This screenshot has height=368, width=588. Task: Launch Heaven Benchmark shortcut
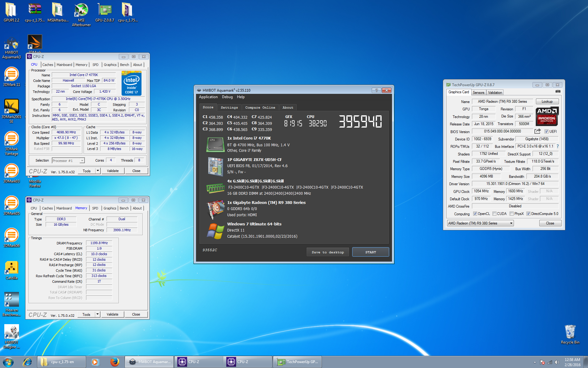pos(11,304)
